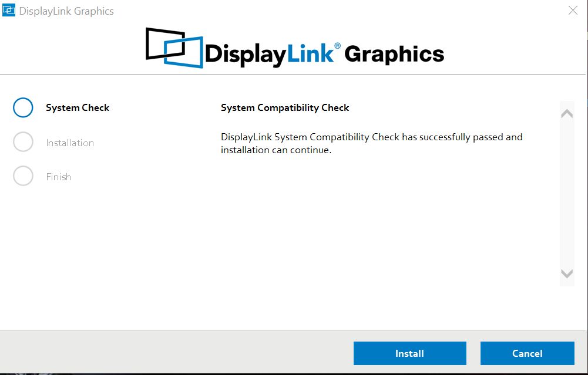
Task: Click the DisplayLink title bar icon
Action: [x=9, y=10]
